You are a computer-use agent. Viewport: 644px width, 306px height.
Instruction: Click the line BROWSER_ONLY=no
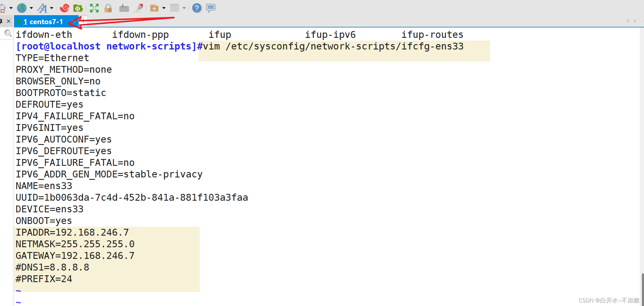click(58, 81)
